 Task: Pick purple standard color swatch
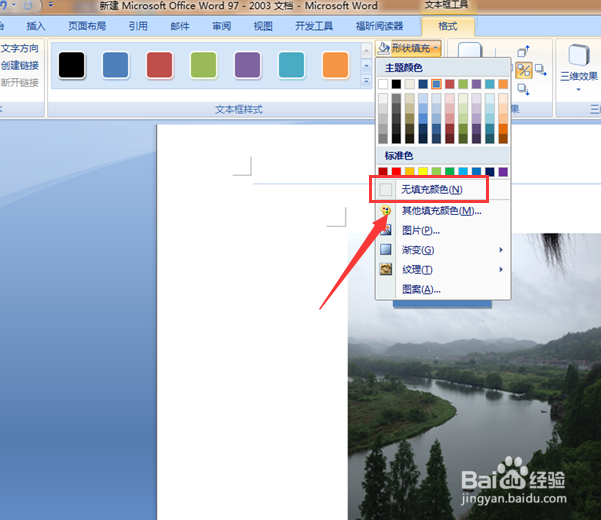(x=503, y=172)
